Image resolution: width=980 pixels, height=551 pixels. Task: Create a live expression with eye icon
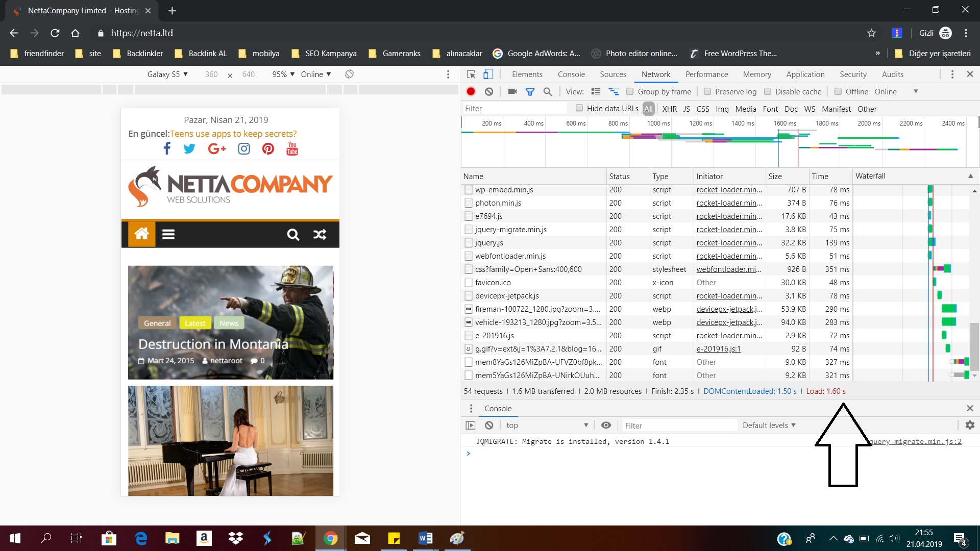[606, 425]
